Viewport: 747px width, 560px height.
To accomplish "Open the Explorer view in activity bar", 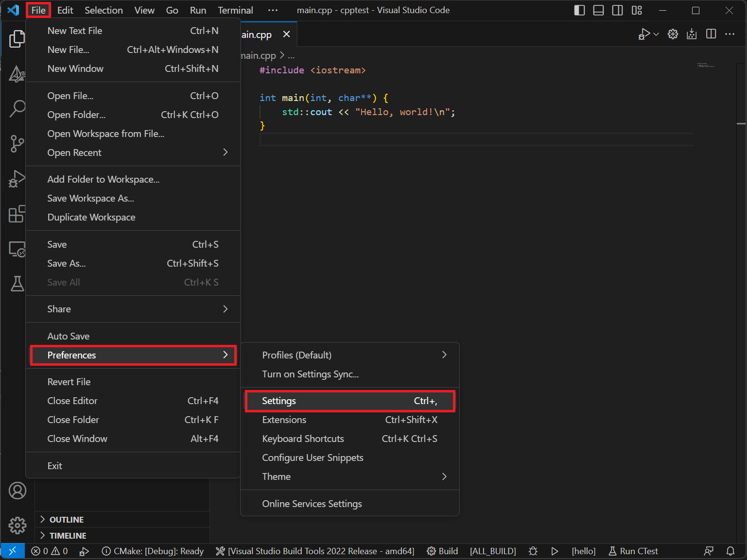I will (x=17, y=39).
